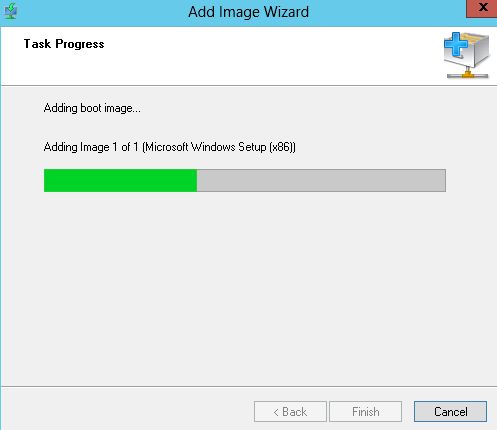Click the green filled part of progress bar
This screenshot has height=430, width=497.
[120, 180]
